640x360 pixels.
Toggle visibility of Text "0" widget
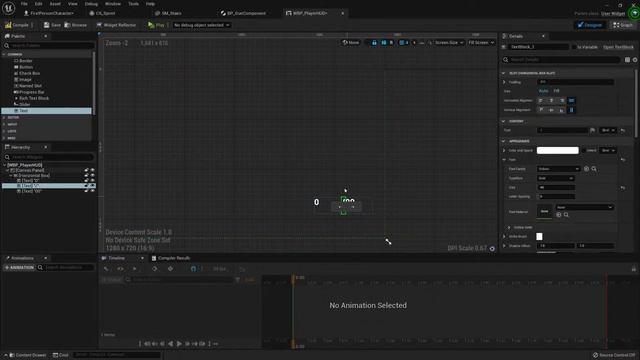click(92, 180)
